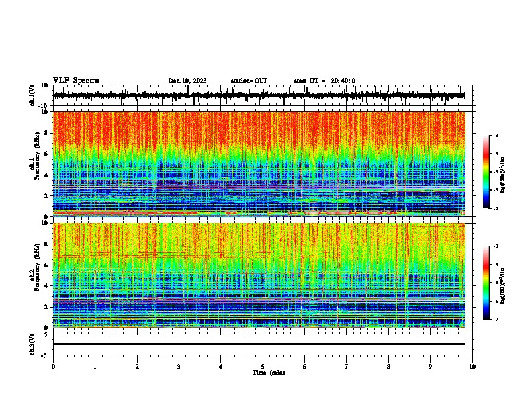Image resolution: width=532 pixels, height=411 pixels.
Task: Click time axis tick label 8
Action: [x=388, y=367]
